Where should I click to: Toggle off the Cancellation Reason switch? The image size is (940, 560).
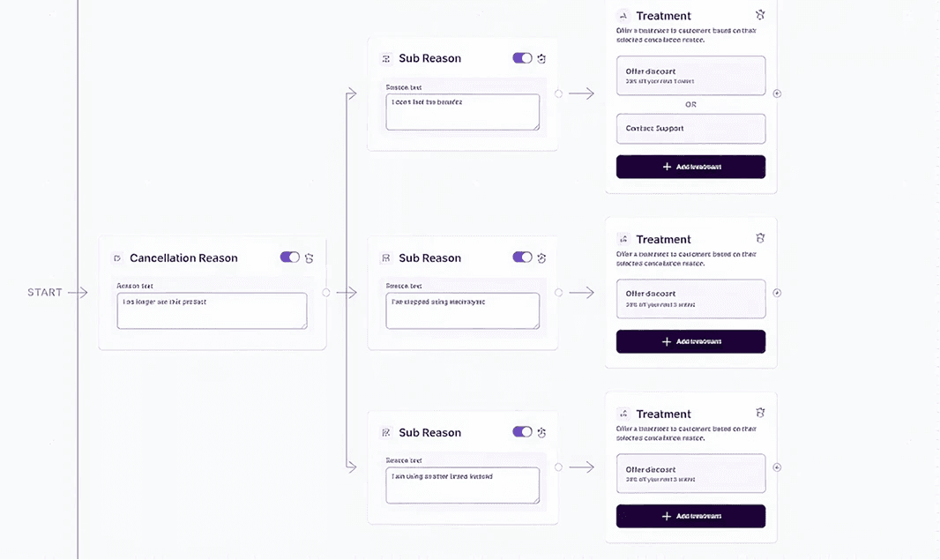click(290, 258)
